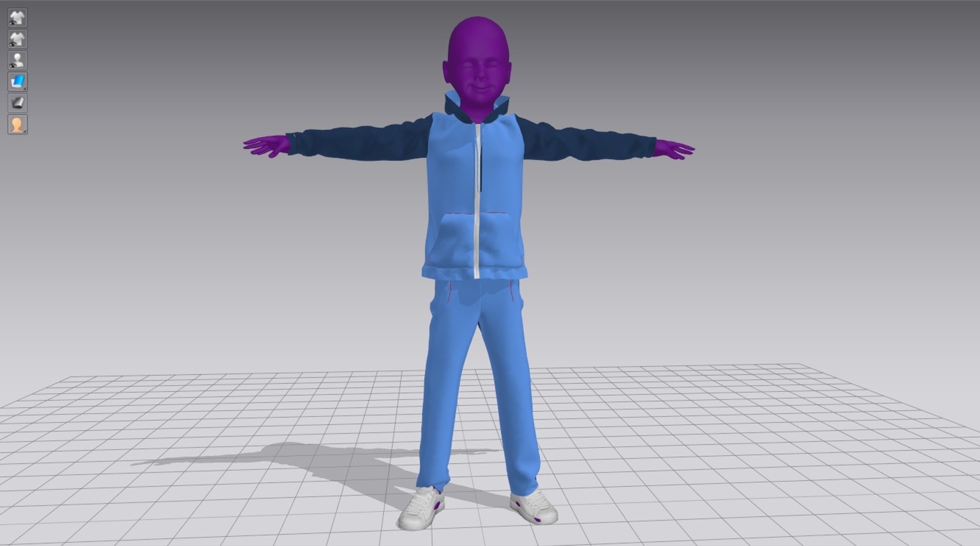Select the hoodie kangaroo pocket
This screenshot has height=546, width=980.
click(477, 240)
